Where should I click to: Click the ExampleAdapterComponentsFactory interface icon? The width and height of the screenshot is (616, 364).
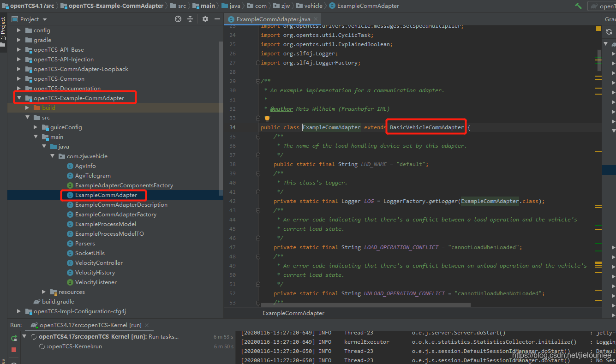coord(70,185)
